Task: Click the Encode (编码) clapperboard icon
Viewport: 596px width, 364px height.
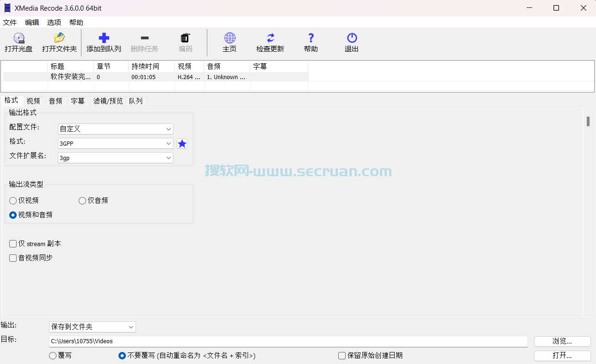Action: pyautogui.click(x=186, y=38)
